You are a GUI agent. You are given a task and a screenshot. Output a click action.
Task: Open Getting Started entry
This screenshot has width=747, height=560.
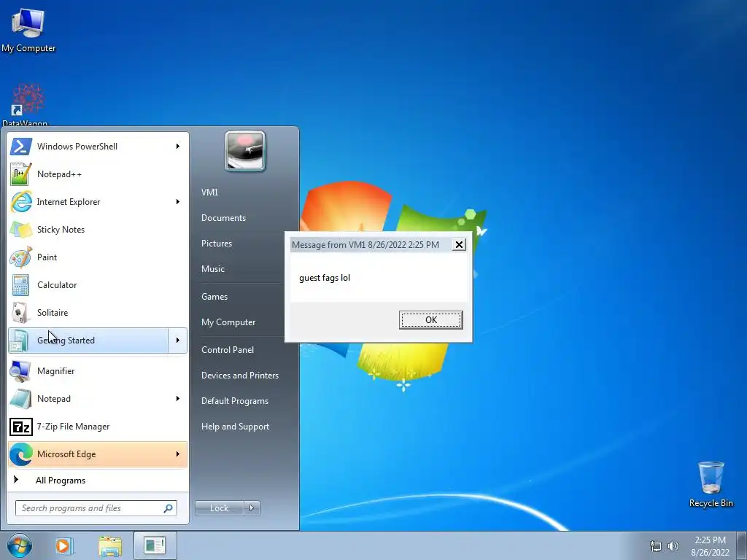tap(88, 341)
